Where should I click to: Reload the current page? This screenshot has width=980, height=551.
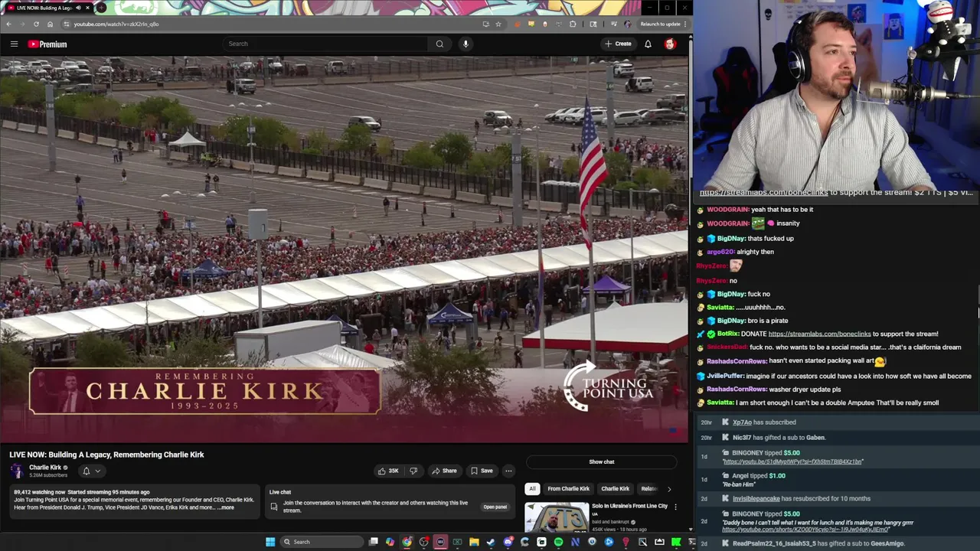pyautogui.click(x=36, y=24)
